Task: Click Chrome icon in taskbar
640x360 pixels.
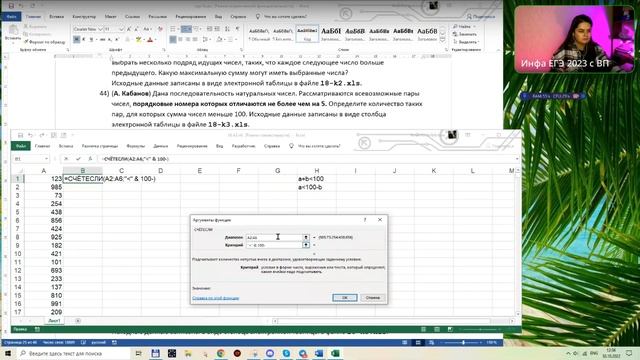Action: point(221,353)
